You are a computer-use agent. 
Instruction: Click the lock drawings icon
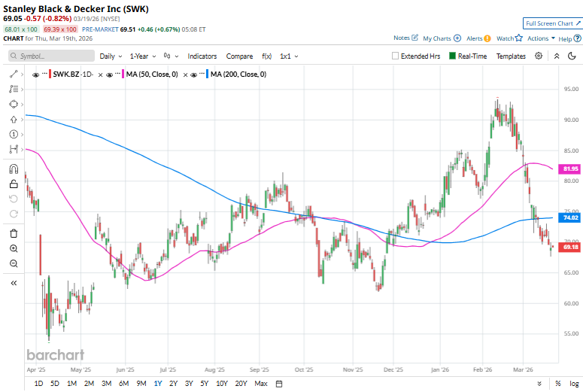[14, 184]
